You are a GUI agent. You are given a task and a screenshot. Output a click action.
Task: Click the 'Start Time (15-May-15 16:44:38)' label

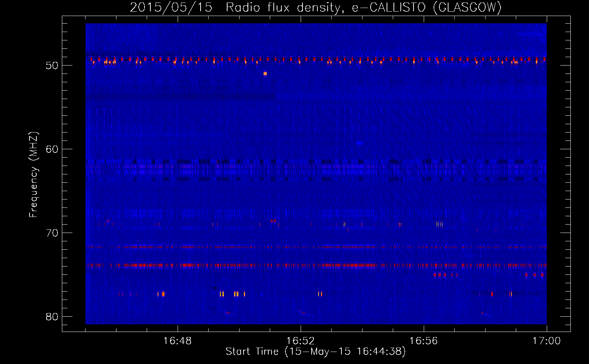[x=316, y=352]
